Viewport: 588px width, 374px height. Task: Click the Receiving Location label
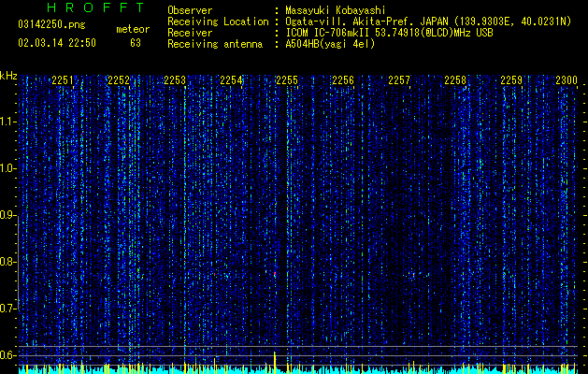click(218, 22)
